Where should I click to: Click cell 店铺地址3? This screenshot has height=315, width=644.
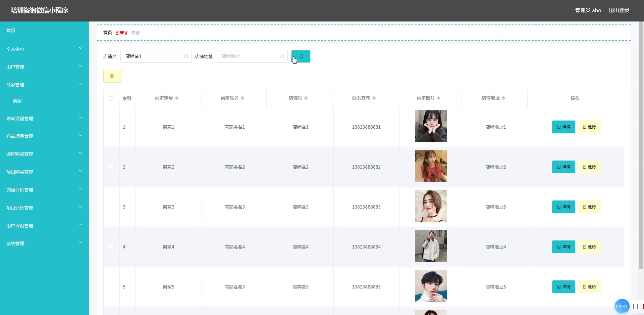(496, 207)
